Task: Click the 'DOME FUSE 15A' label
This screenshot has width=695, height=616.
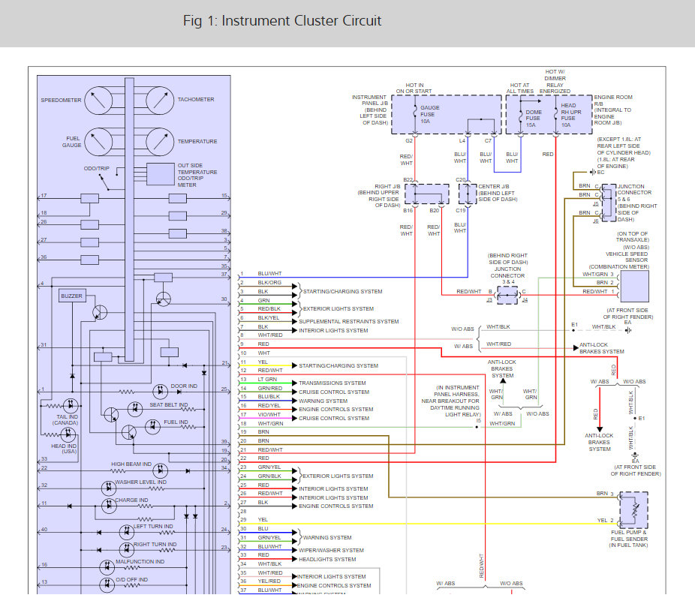Action: pos(533,119)
